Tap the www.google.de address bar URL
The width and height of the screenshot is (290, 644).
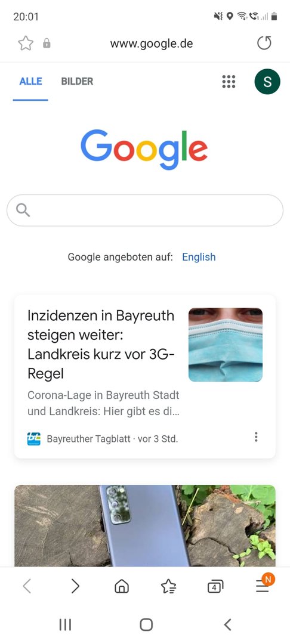[x=152, y=43]
